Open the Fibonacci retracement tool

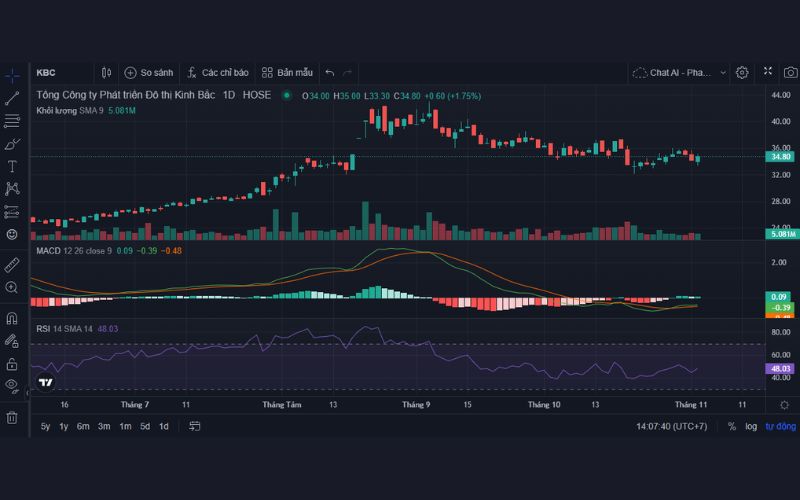12,121
